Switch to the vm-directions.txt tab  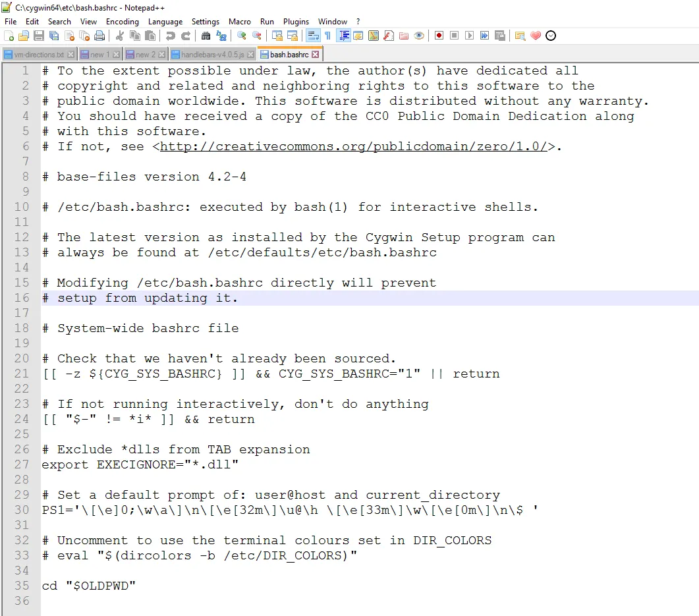[x=39, y=55]
